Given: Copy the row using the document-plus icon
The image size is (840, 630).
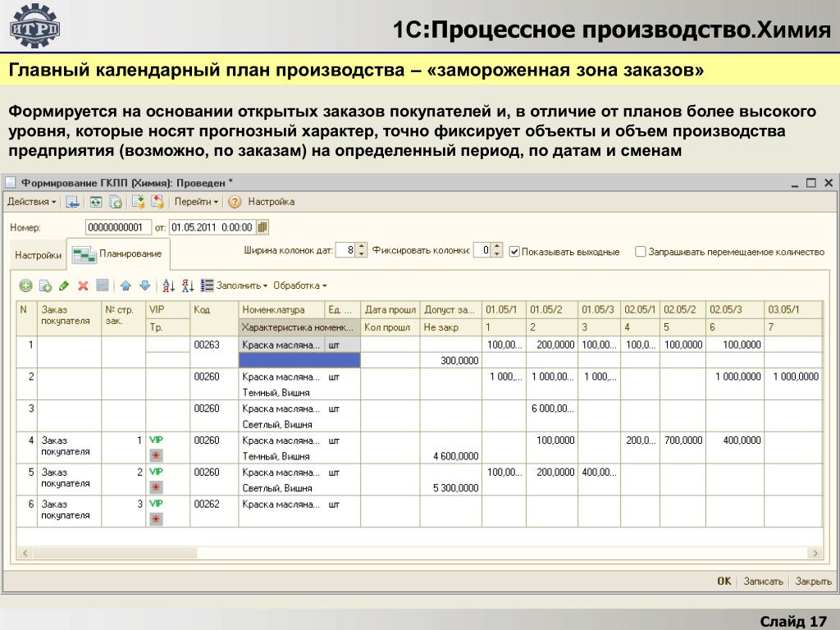Looking at the screenshot, I should tap(46, 285).
